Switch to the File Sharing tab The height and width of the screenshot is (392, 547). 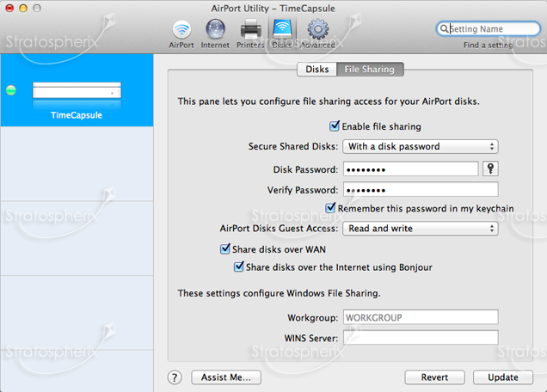[x=370, y=69]
